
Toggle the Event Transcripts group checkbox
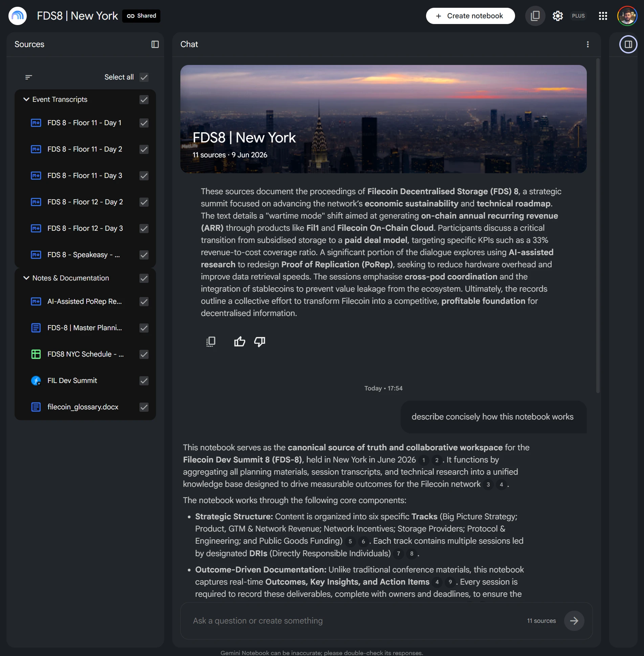pos(144,99)
